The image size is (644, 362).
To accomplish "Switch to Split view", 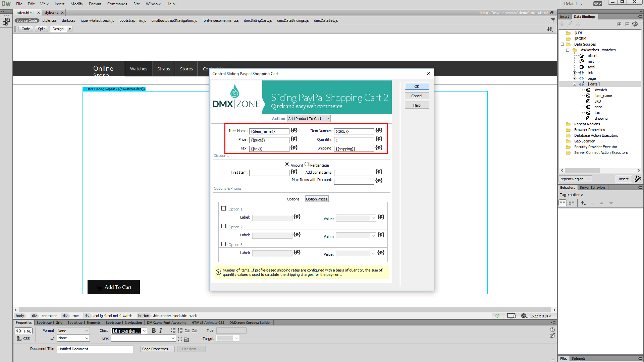I will [x=41, y=29].
